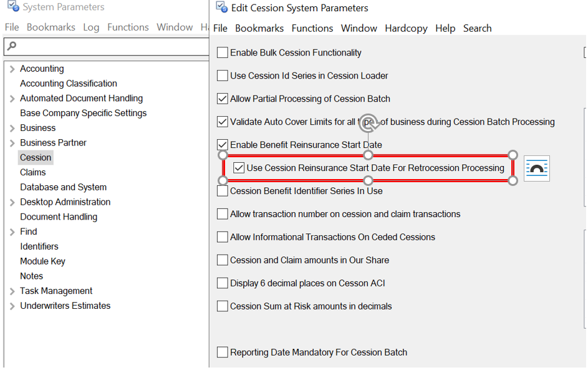Enable Bulk Cession Functionality checkbox
Viewport: 588px width, 370px height.
pyautogui.click(x=223, y=53)
